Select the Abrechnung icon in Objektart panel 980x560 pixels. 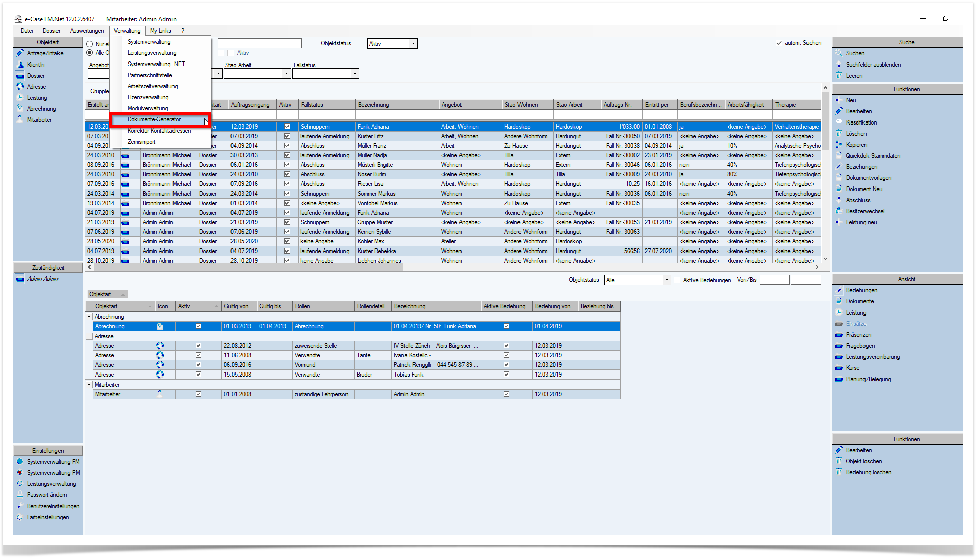(x=20, y=109)
